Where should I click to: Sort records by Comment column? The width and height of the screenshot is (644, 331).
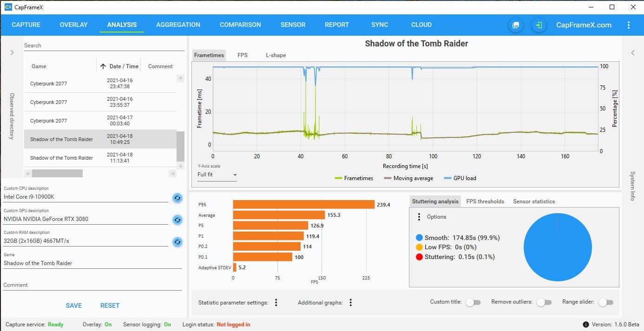(160, 66)
